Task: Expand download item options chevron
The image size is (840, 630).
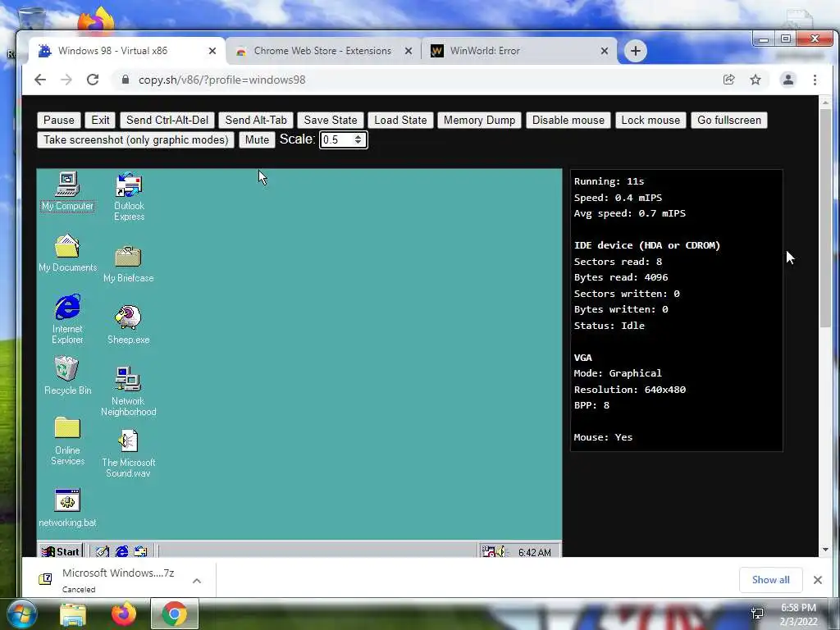Action: (197, 580)
